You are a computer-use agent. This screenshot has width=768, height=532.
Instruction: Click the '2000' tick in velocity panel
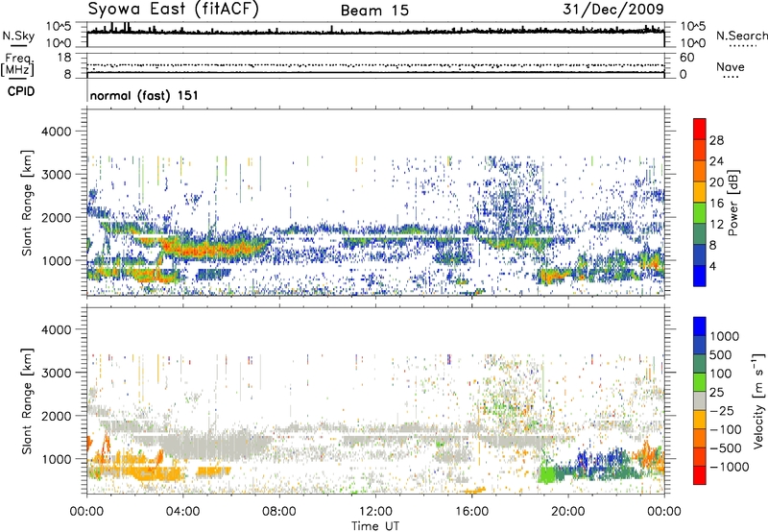[56, 416]
